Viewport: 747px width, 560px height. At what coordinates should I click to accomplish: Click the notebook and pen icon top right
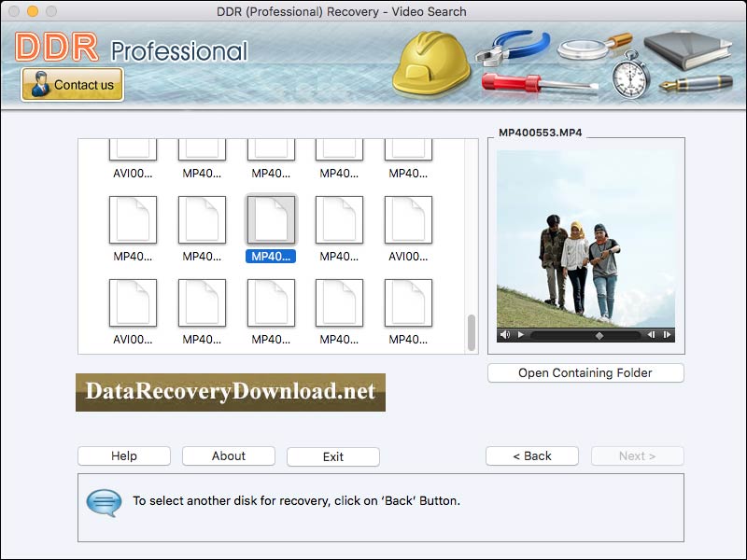[684, 51]
